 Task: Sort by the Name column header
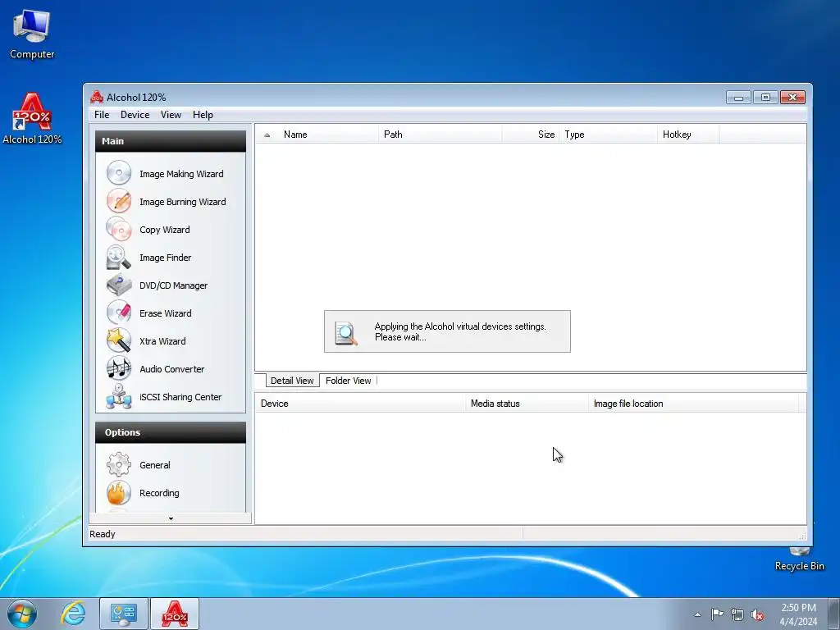click(328, 134)
